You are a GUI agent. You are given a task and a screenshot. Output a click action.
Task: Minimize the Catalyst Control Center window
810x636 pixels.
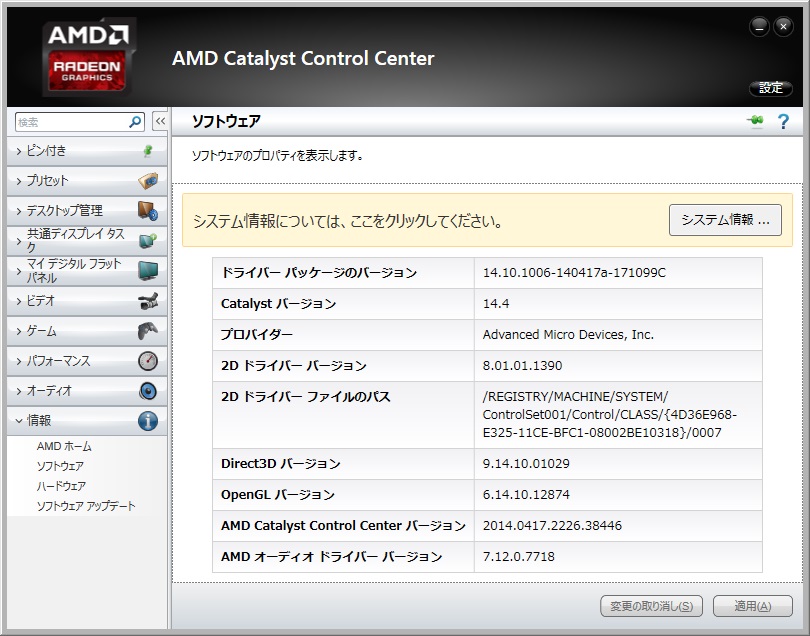point(759,27)
